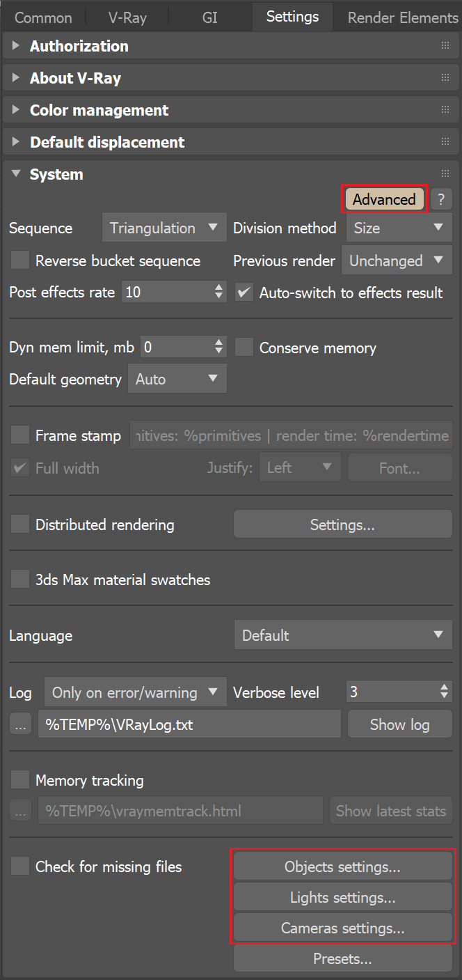Turn on Distributed rendering

(19, 523)
